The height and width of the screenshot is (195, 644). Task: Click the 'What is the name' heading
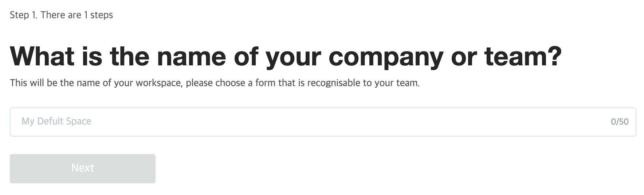(286, 57)
